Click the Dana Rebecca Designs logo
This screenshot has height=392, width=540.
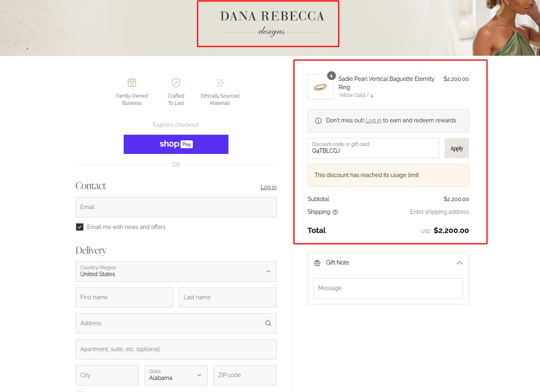click(272, 23)
